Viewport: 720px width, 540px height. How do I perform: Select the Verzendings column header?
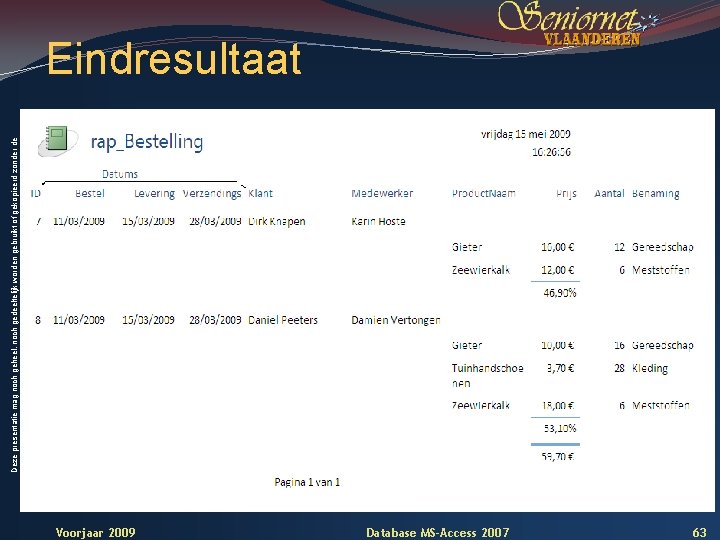click(x=212, y=194)
